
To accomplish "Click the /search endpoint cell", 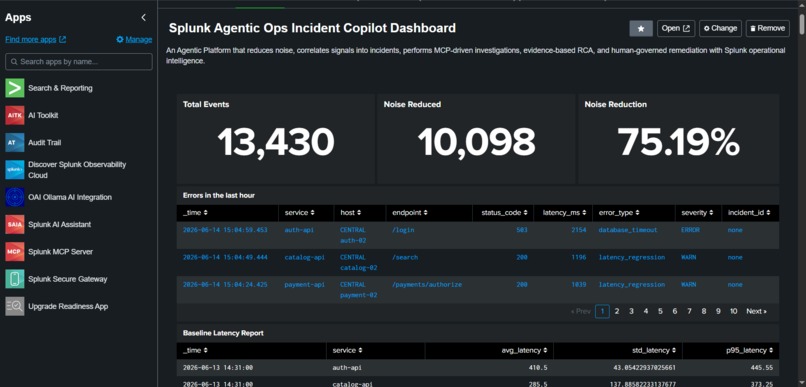I will 405,257.
